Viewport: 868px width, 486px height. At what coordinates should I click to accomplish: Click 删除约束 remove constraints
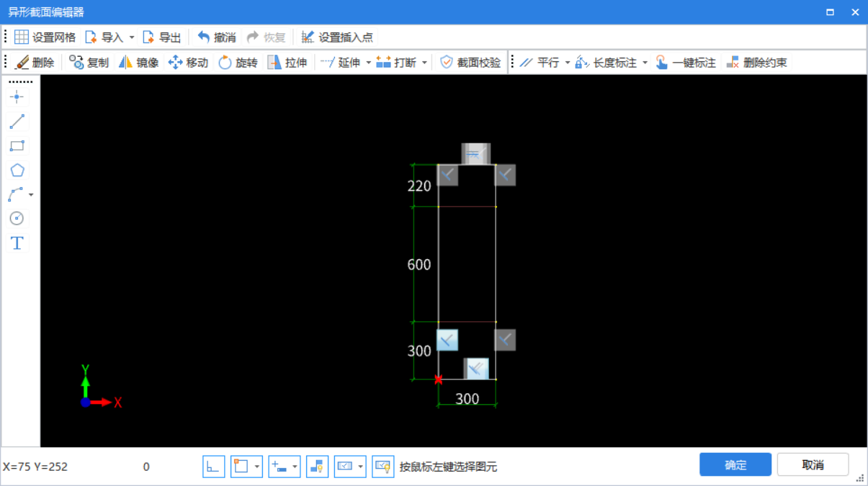756,63
